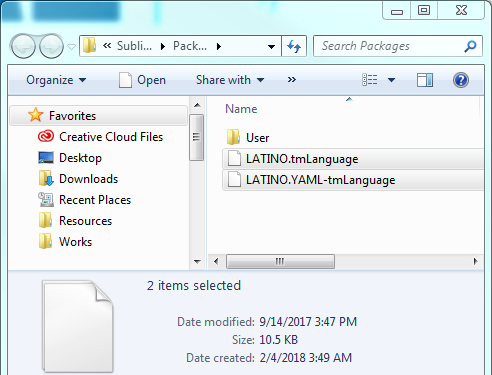Click the Favorites star icon
The height and width of the screenshot is (375, 492).
(35, 115)
